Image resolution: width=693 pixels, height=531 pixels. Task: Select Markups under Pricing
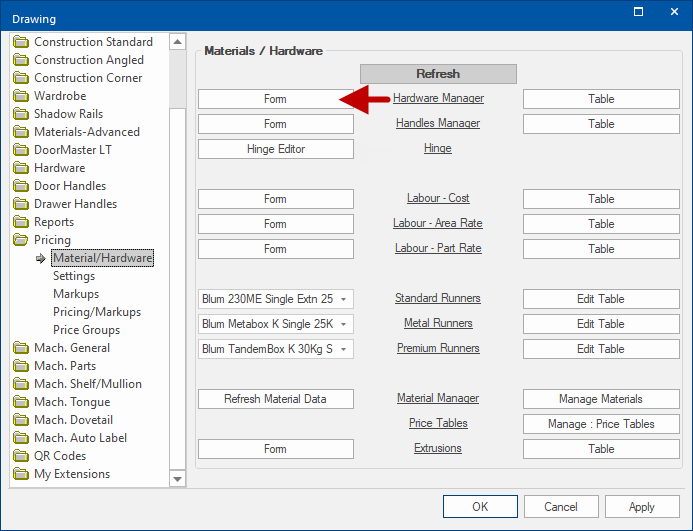76,294
